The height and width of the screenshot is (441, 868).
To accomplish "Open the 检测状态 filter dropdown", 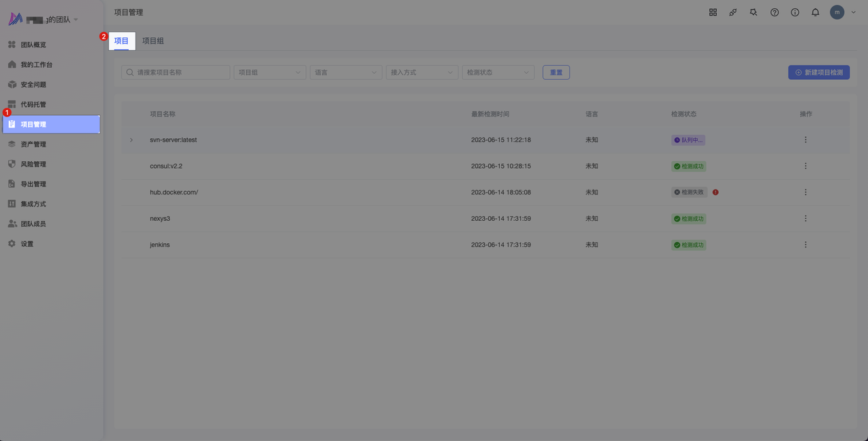I will click(498, 72).
